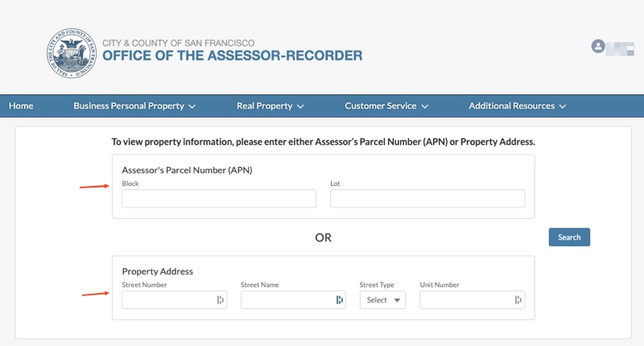Click the chevron beside Additional Resources

[563, 106]
